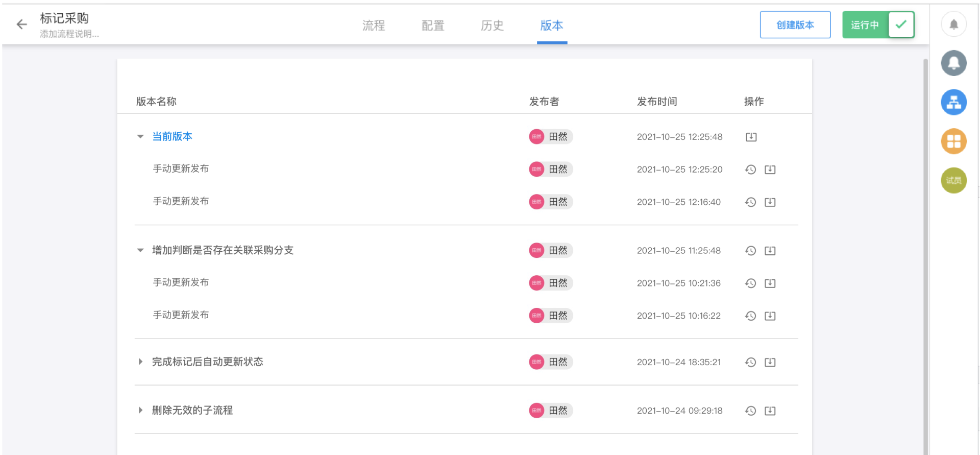Expand the 完成标记后自动更新状态 group
The width and height of the screenshot is (980, 455).
[140, 362]
